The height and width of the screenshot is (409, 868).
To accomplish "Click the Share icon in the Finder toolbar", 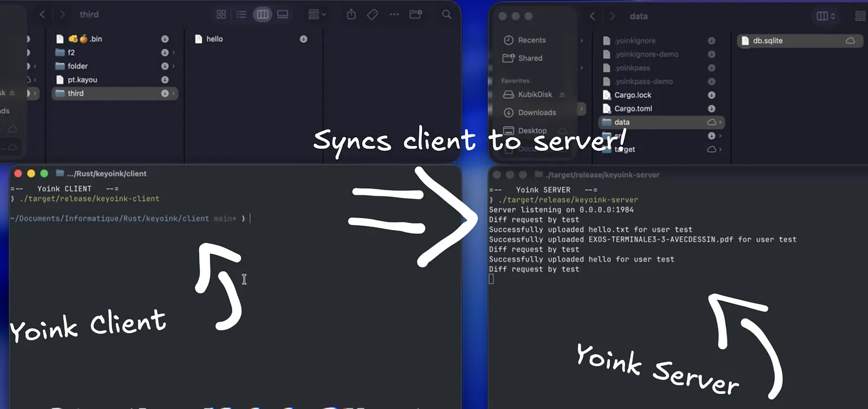I will click(x=351, y=15).
